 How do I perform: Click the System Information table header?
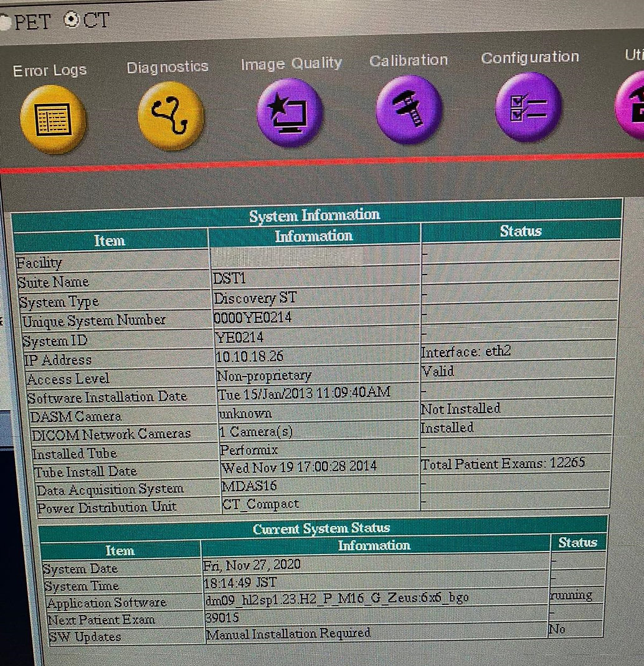[314, 215]
